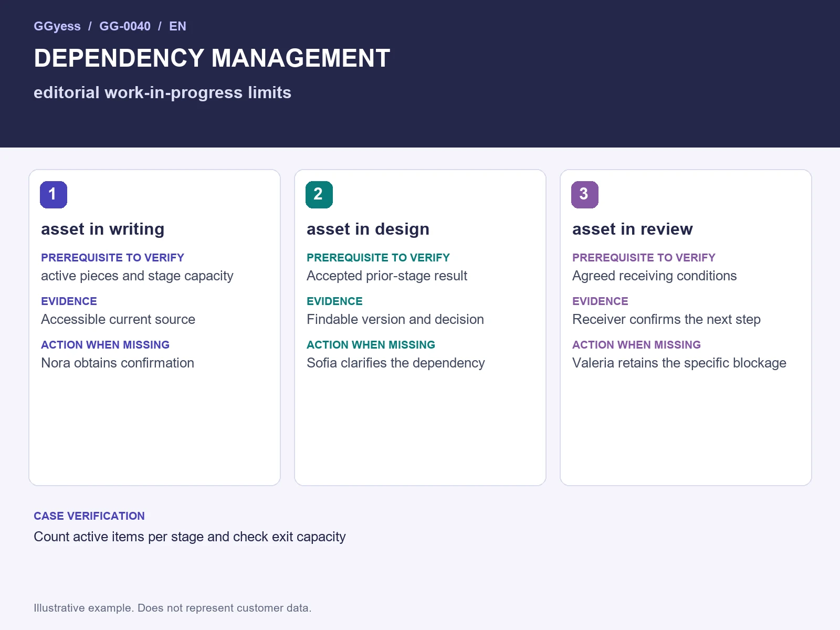Click the number 3 step badge
This screenshot has width=840, height=630.
pyautogui.click(x=585, y=195)
